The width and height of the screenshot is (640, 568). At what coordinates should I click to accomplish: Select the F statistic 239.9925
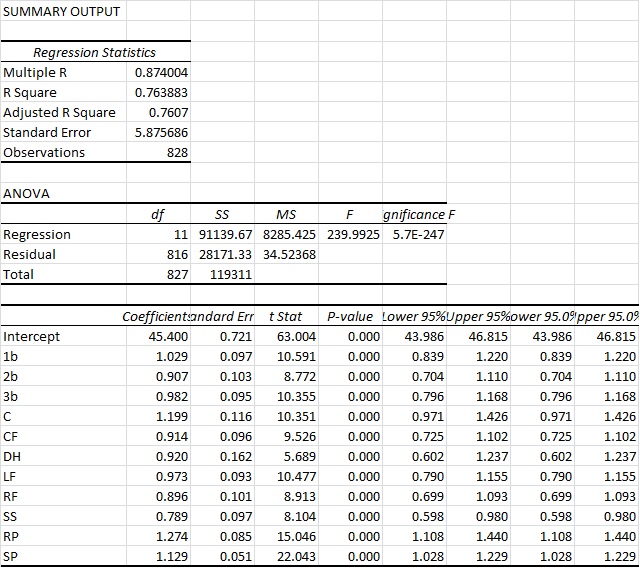coord(353,235)
